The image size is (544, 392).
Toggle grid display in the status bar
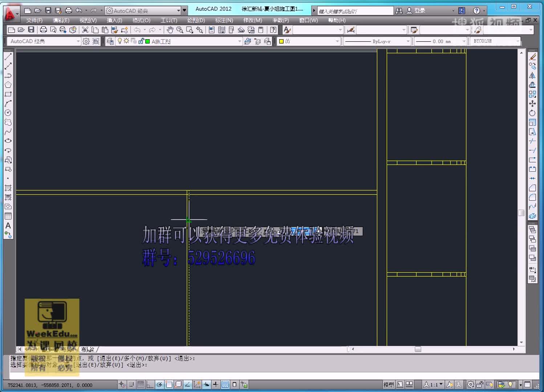click(141, 384)
